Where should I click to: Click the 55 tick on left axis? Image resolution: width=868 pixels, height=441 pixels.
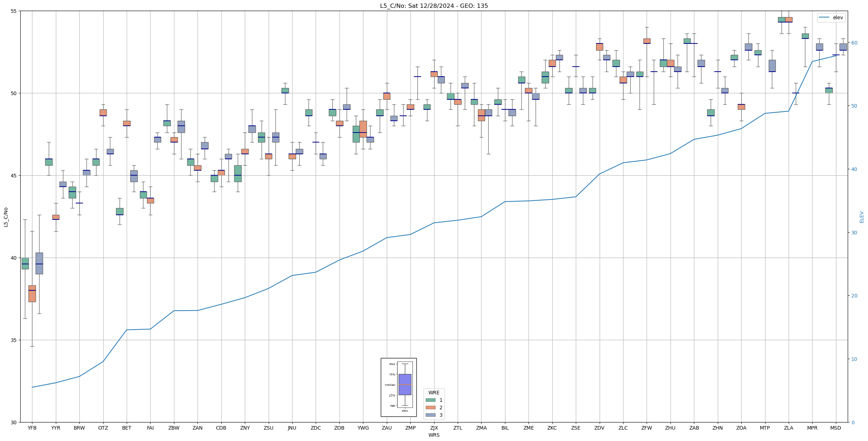pyautogui.click(x=14, y=11)
